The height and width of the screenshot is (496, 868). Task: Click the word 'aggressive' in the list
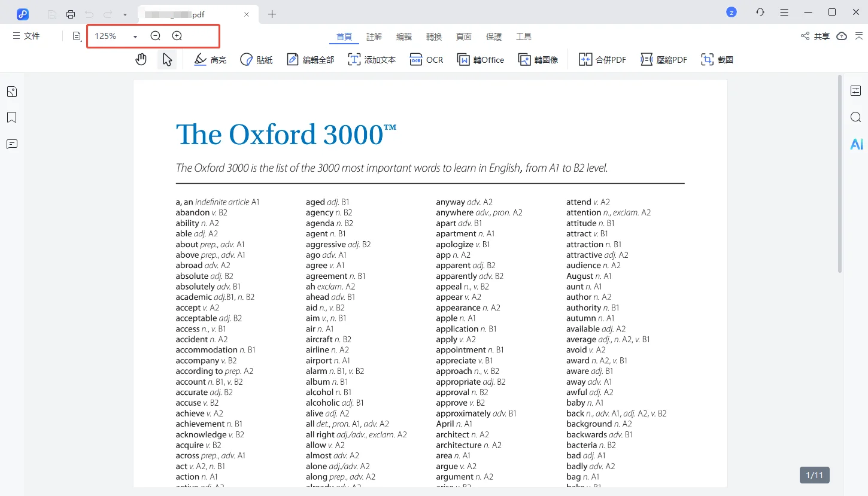tap(326, 244)
